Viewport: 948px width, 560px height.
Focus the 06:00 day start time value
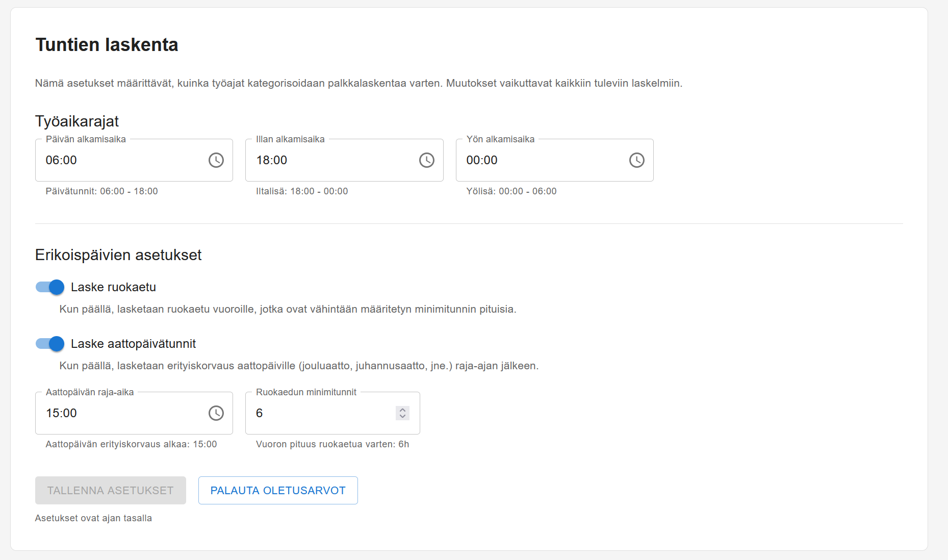(61, 160)
